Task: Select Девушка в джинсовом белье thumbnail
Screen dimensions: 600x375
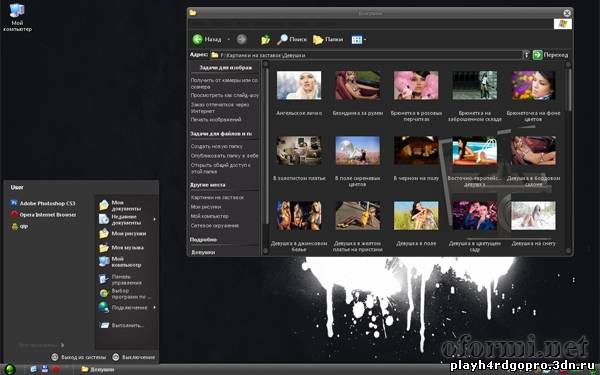Action: tap(299, 216)
